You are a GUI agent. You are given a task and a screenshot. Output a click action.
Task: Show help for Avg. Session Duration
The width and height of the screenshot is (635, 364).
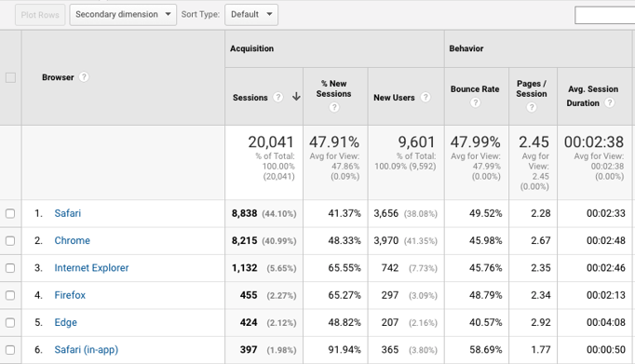tap(610, 102)
